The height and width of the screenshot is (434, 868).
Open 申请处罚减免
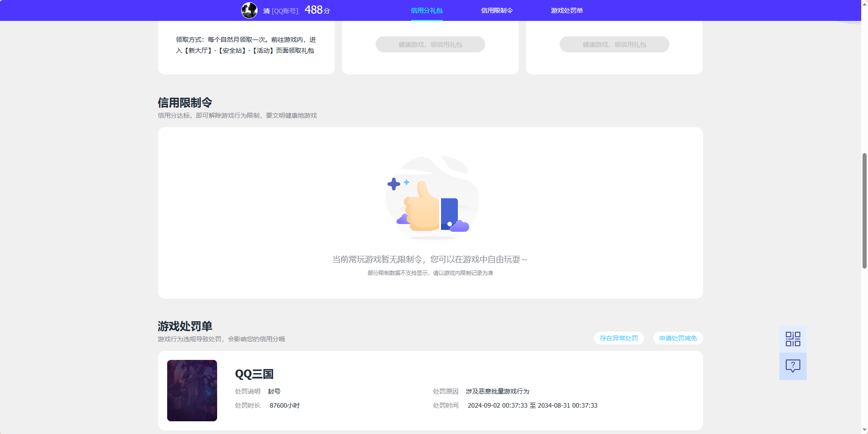pos(678,338)
